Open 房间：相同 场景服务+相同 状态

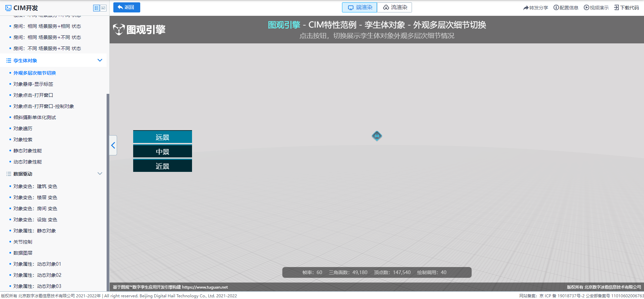tap(47, 26)
